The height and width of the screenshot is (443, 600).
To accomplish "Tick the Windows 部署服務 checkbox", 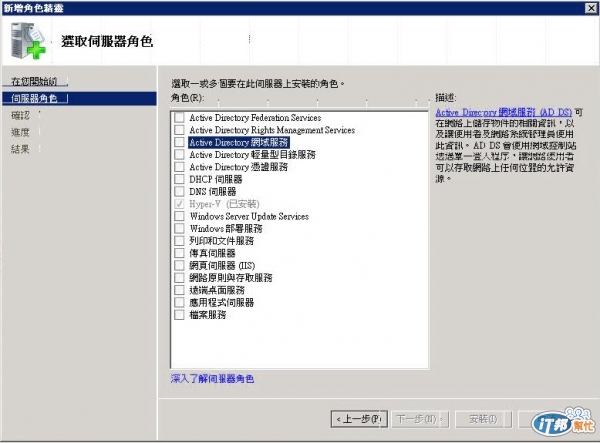I will tap(179, 228).
